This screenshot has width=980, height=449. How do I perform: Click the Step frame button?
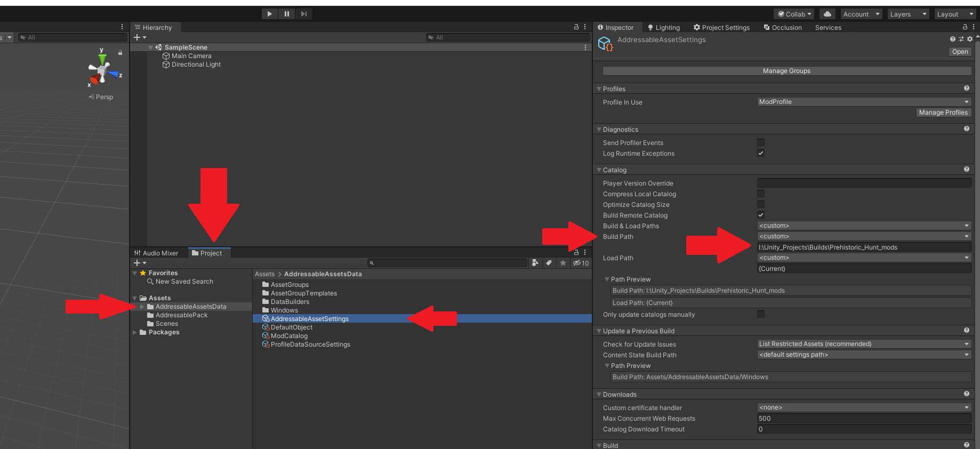(x=304, y=14)
